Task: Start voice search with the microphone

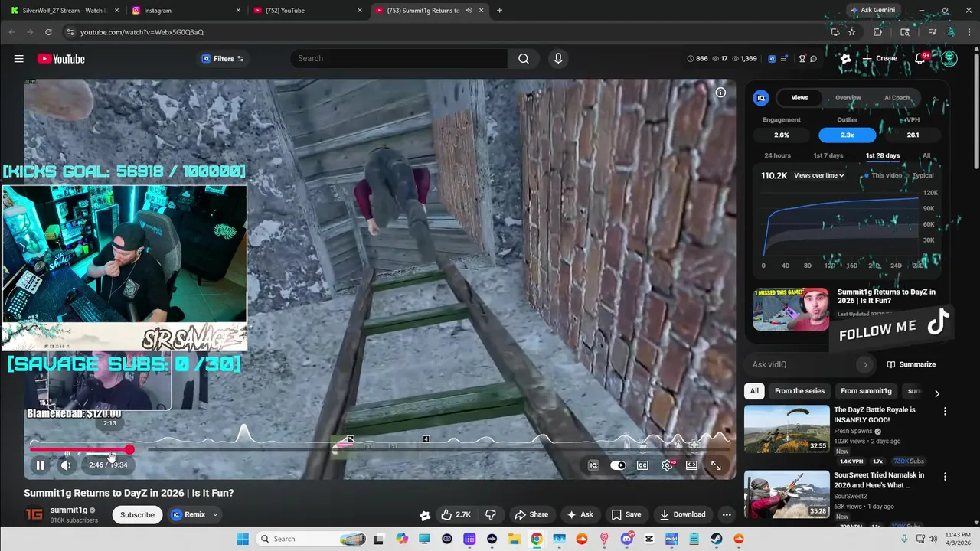Action: point(558,59)
